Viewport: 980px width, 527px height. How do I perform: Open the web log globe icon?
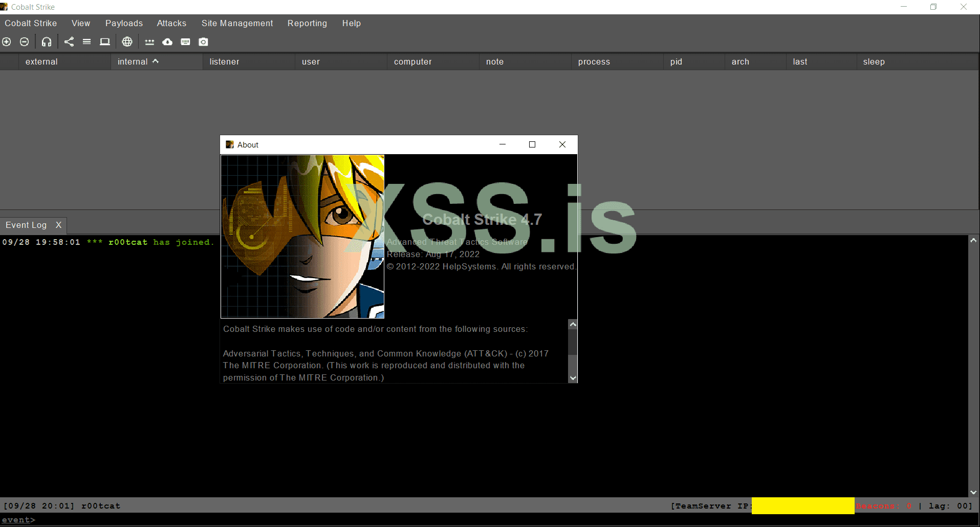(x=127, y=41)
